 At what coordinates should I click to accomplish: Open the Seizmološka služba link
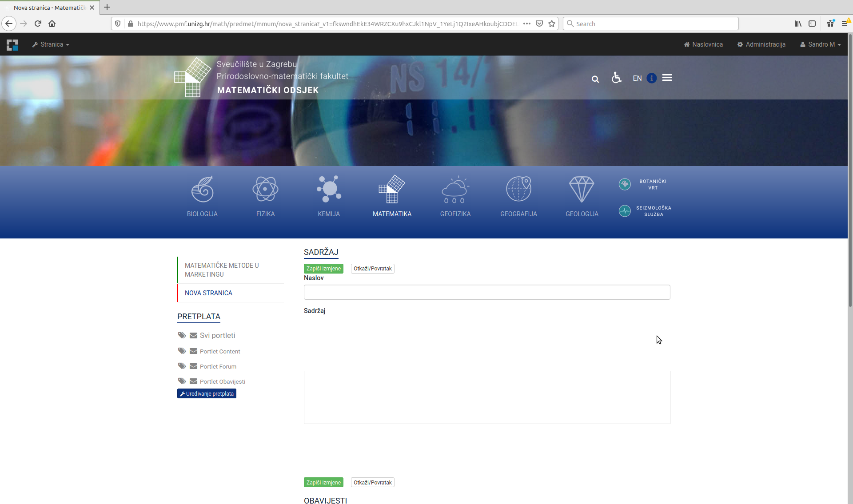[645, 211]
